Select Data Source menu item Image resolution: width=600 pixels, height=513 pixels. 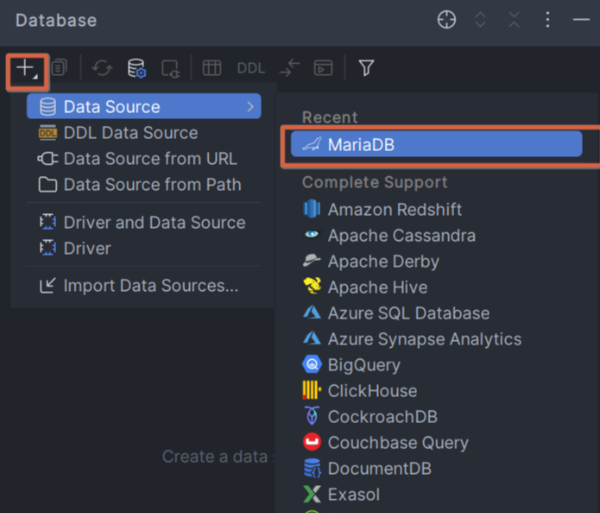[144, 106]
